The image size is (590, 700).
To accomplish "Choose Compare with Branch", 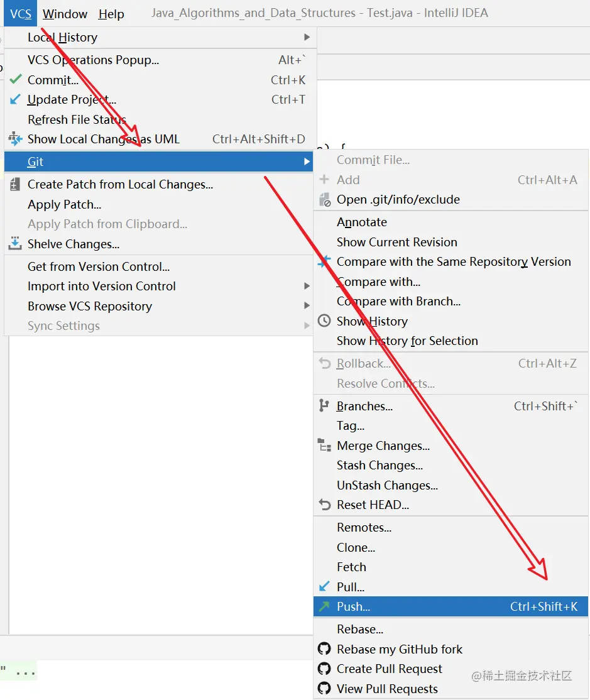I will pyautogui.click(x=451, y=302).
